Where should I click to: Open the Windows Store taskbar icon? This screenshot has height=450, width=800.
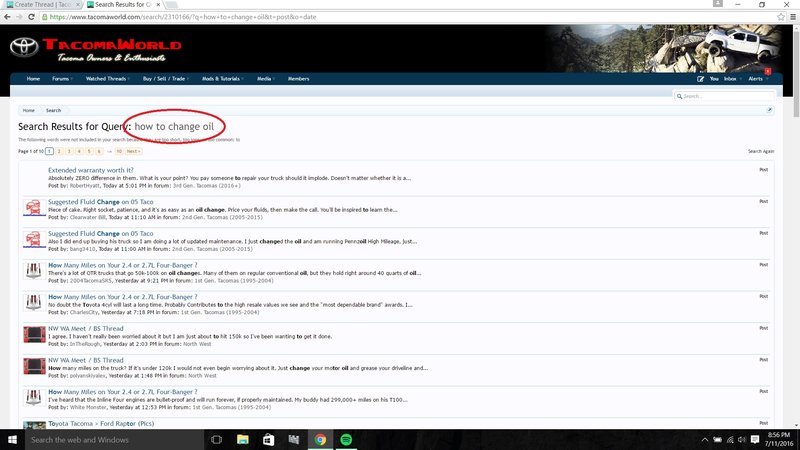pyautogui.click(x=268, y=439)
